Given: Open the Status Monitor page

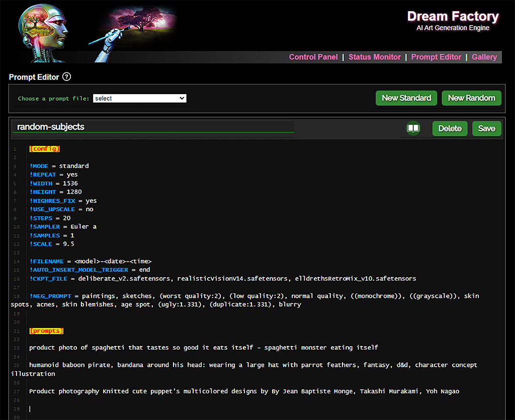Looking at the screenshot, I should 374,57.
